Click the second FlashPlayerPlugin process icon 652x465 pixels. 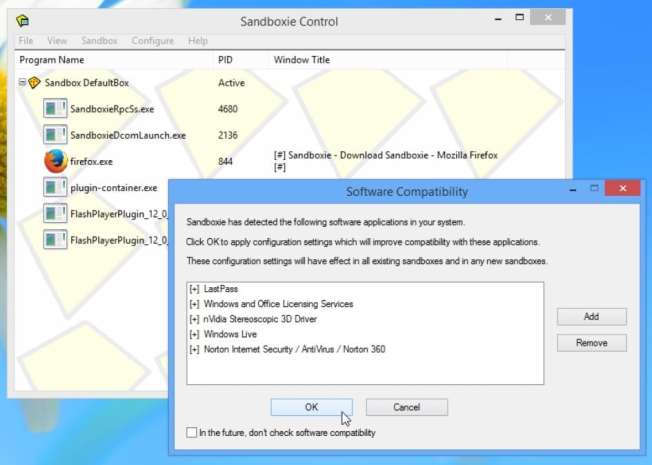[x=55, y=240]
